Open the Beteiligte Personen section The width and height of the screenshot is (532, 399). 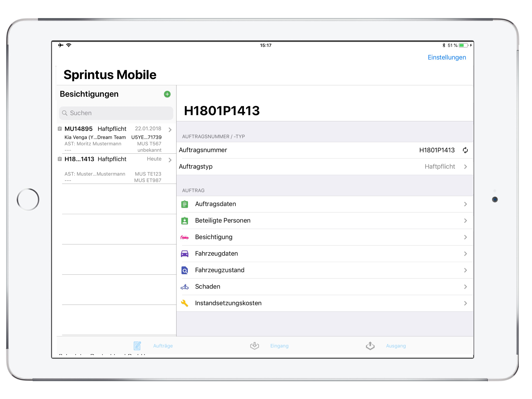coord(325,221)
